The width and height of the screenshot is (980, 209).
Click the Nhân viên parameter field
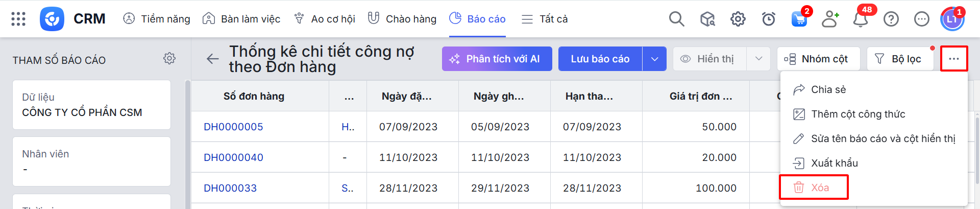pos(91,161)
